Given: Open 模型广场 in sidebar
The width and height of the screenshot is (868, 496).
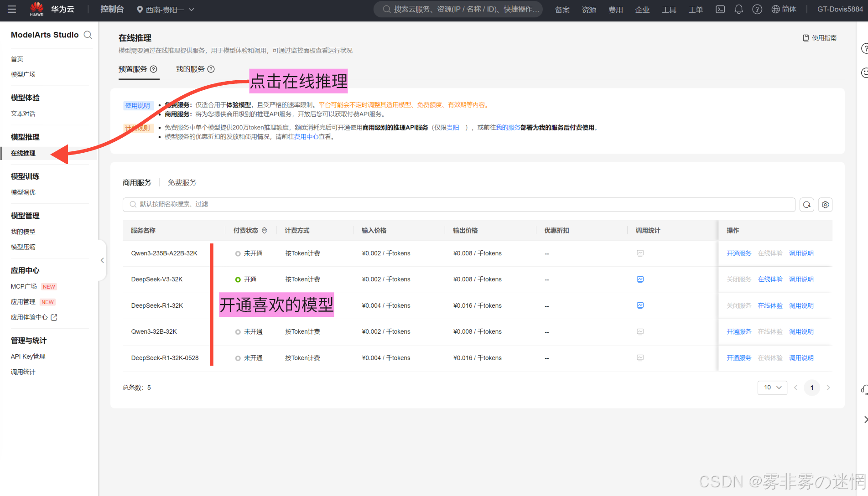Looking at the screenshot, I should [x=23, y=74].
